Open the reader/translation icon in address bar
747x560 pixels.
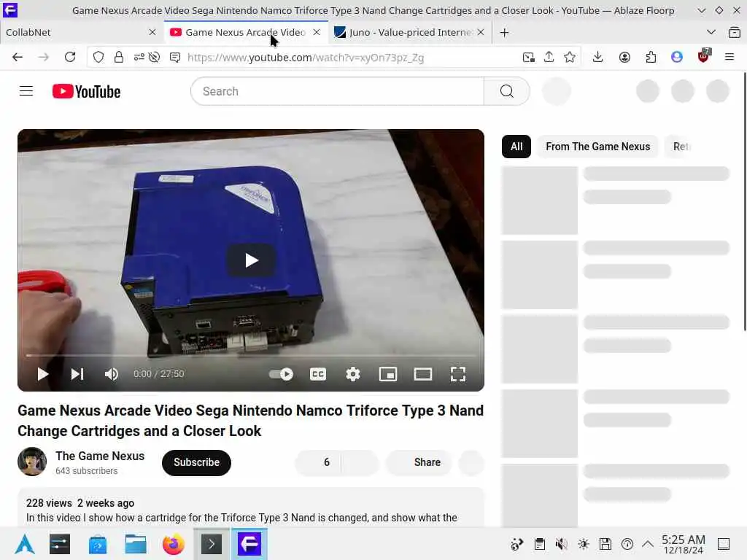tap(175, 57)
